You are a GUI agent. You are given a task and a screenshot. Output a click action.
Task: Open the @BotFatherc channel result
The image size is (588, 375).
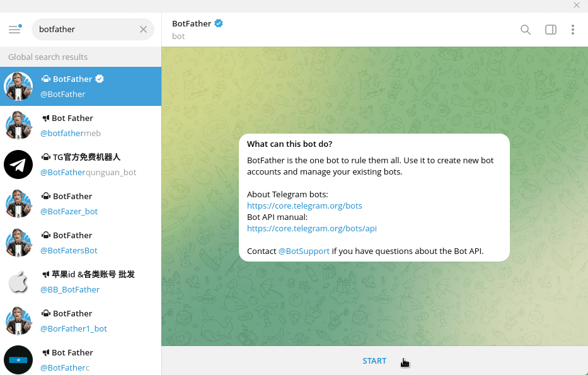pyautogui.click(x=81, y=357)
